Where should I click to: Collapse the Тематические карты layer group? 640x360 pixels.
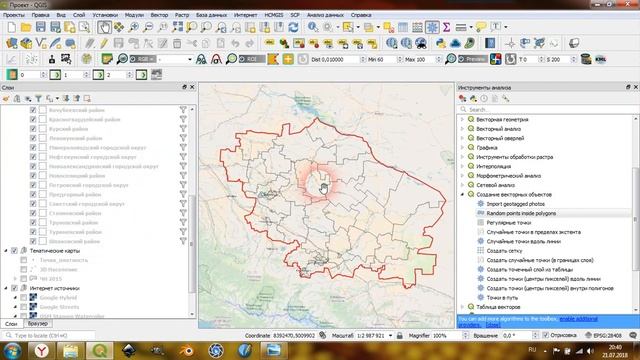6,251
